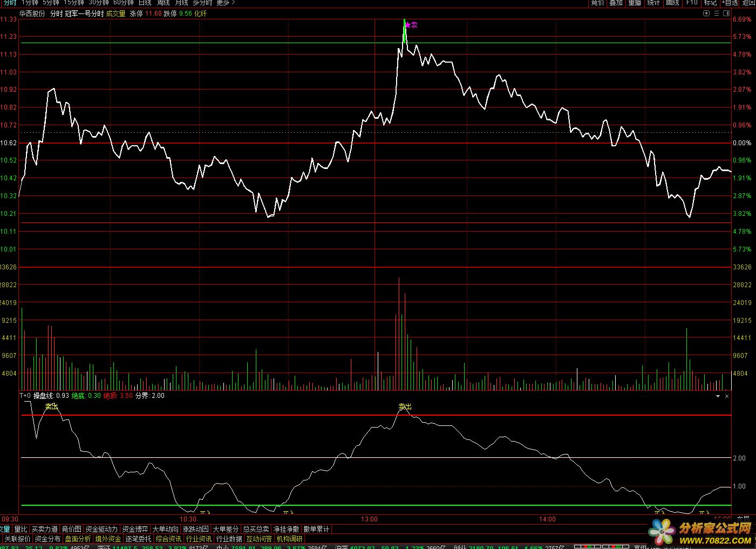Select the 量比 indicator tab
The width and height of the screenshot is (756, 549).
click(21, 529)
